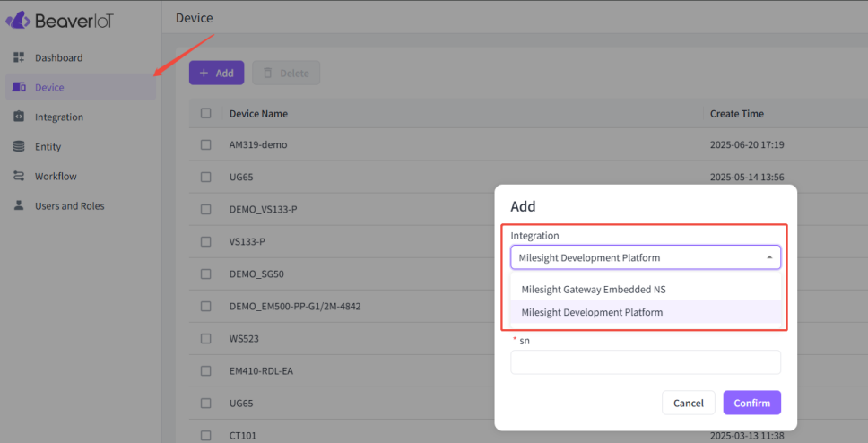Check the AM319-demo row checkbox
Image resolution: width=868 pixels, height=443 pixels.
tap(206, 144)
